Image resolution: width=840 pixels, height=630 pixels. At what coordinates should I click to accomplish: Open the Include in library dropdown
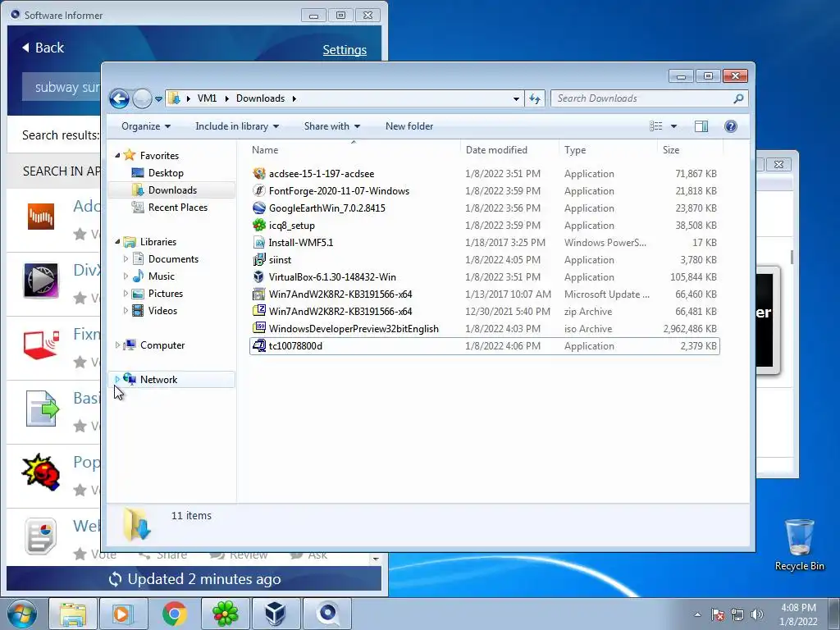tap(237, 126)
